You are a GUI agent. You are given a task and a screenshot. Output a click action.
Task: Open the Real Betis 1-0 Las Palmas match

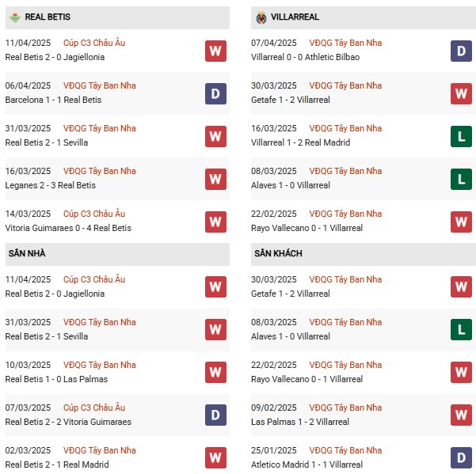click(55, 379)
